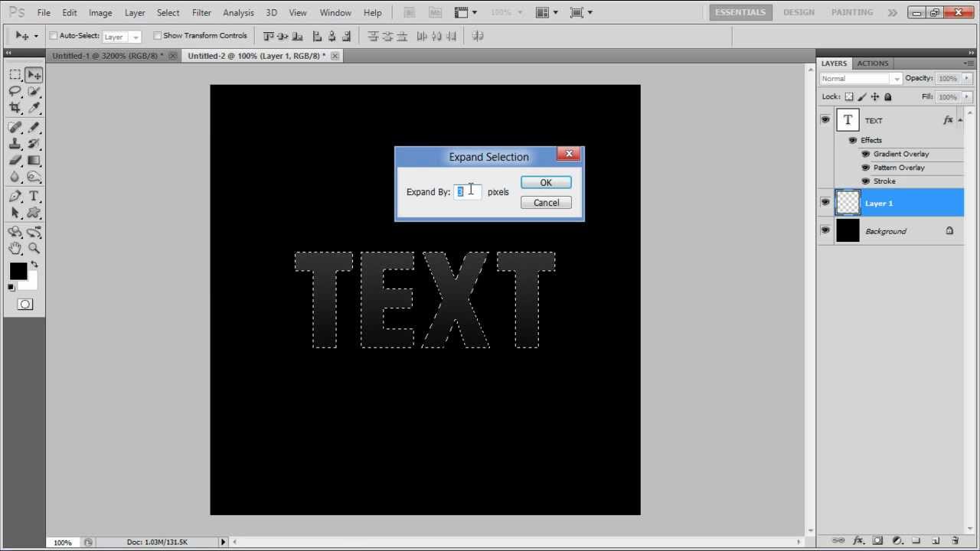Select the Rectangular Marquee tool
Viewport: 980px width, 551px height.
pos(15,74)
